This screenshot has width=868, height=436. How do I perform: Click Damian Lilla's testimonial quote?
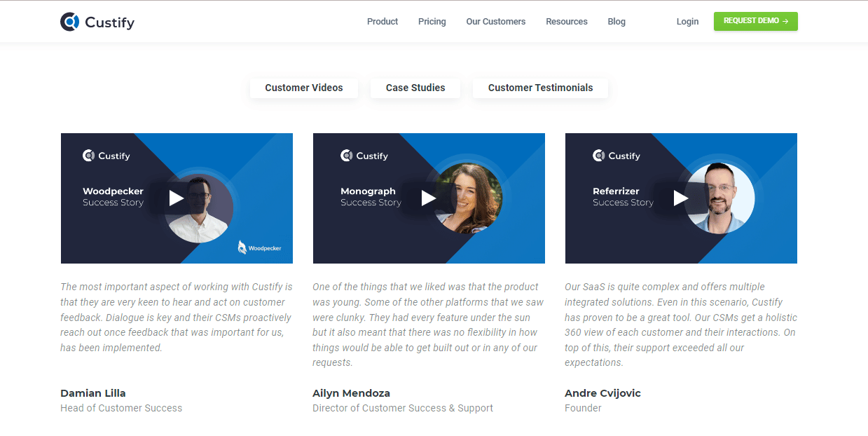(x=177, y=318)
